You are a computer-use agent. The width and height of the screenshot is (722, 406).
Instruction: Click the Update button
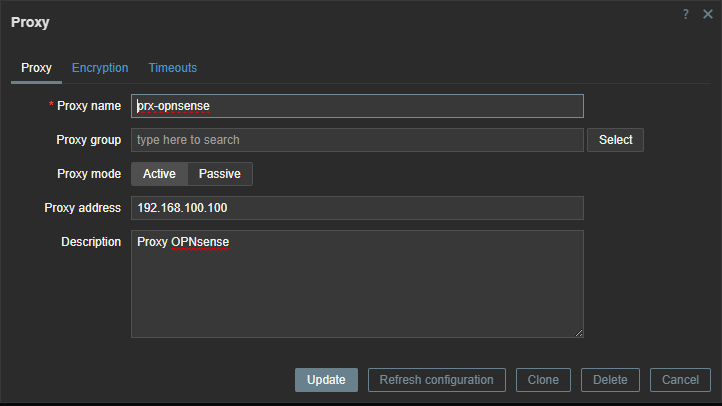click(326, 380)
